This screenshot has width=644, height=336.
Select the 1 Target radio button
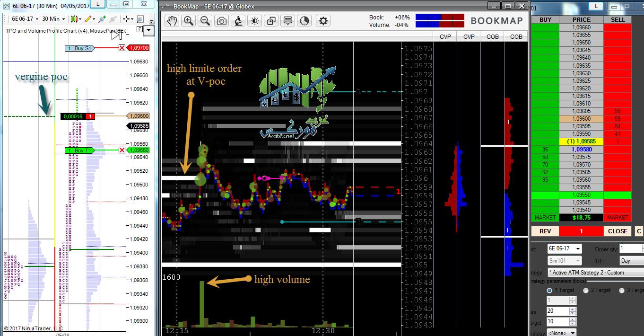[550, 290]
